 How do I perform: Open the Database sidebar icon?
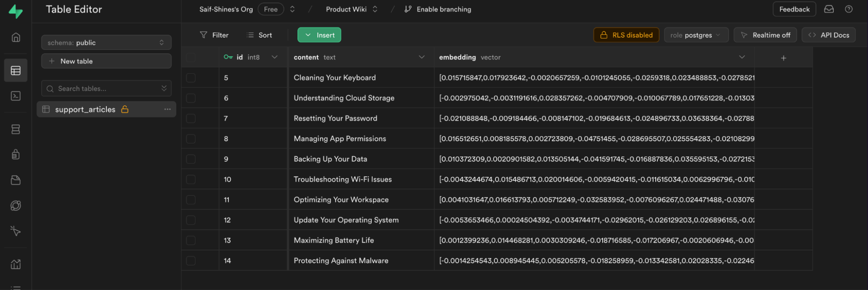[x=16, y=129]
